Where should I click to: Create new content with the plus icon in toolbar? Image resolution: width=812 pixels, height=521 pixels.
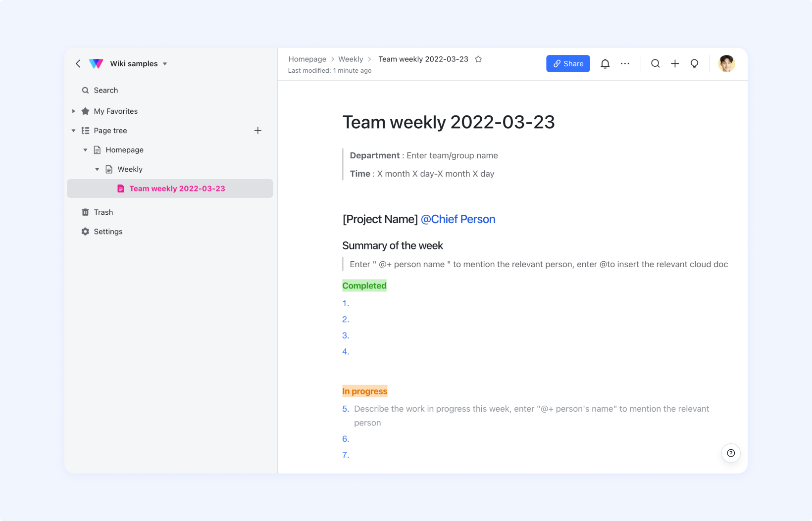click(675, 63)
